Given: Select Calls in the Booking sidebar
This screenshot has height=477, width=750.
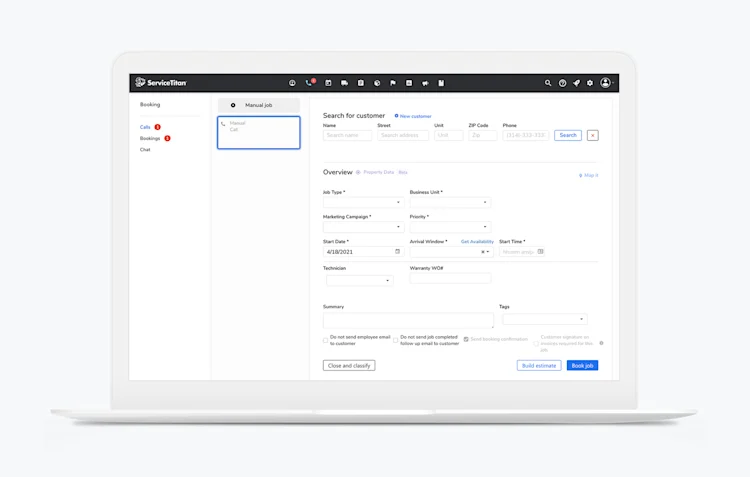Looking at the screenshot, I should [145, 127].
